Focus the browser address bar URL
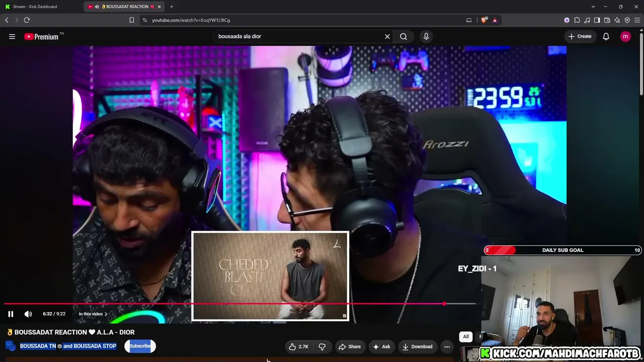This screenshot has height=362, width=644. click(x=191, y=20)
